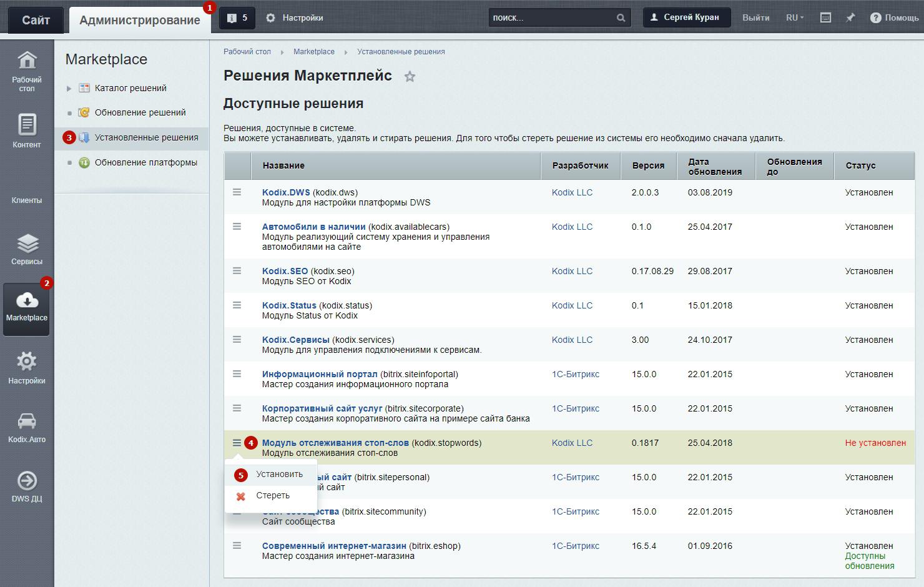Switch to the Сайт tab
The height and width of the screenshot is (587, 924).
pos(36,20)
